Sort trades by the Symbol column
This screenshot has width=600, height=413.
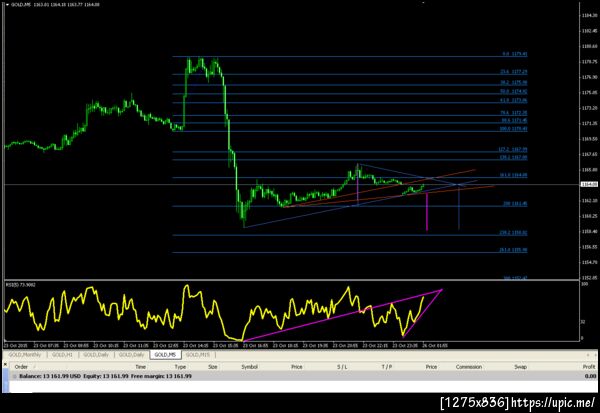pos(249,367)
